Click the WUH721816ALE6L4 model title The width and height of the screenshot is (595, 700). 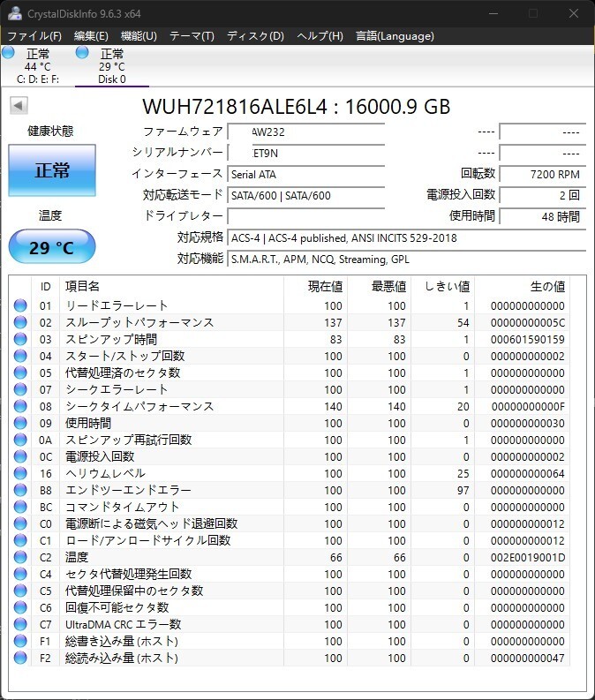click(296, 106)
